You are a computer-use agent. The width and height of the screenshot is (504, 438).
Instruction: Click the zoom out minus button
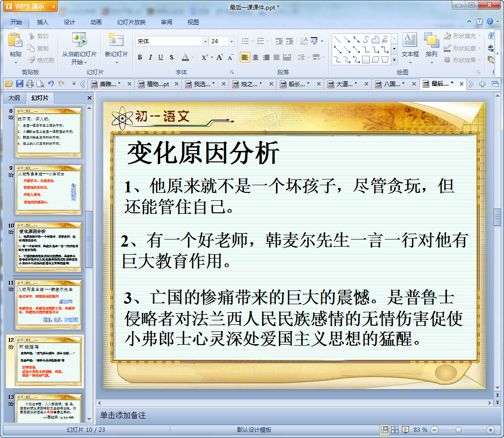pyautogui.click(x=435, y=429)
